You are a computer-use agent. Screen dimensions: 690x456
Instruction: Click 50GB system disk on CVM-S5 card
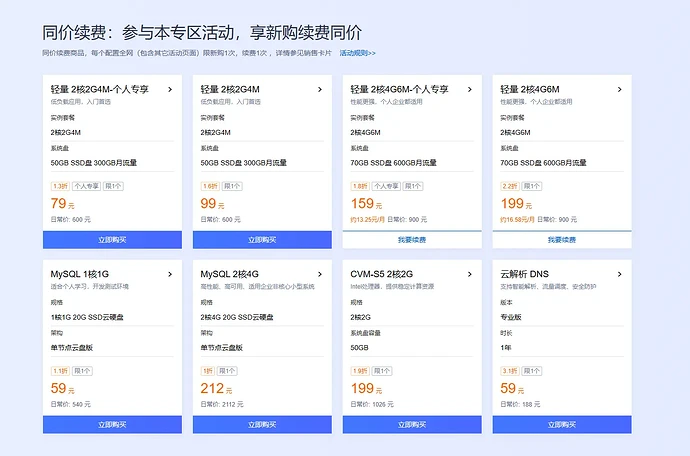pos(360,348)
